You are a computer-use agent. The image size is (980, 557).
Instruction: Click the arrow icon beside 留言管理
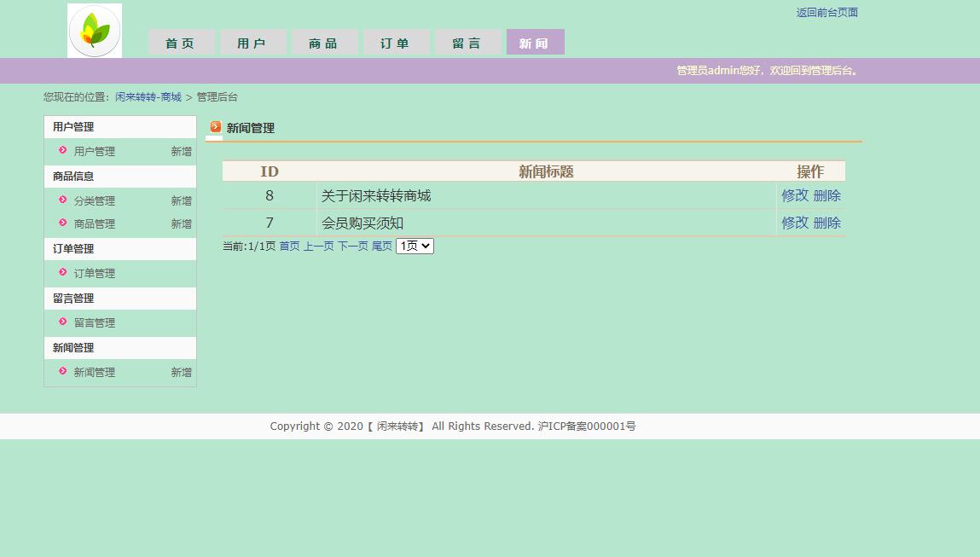pyautogui.click(x=62, y=322)
